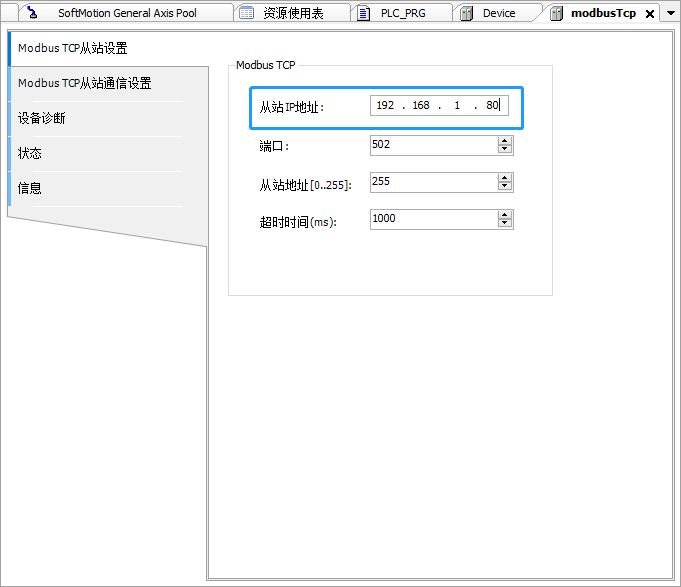Viewport: 681px width, 587px height.
Task: Switch to the Device tab
Action: (499, 13)
